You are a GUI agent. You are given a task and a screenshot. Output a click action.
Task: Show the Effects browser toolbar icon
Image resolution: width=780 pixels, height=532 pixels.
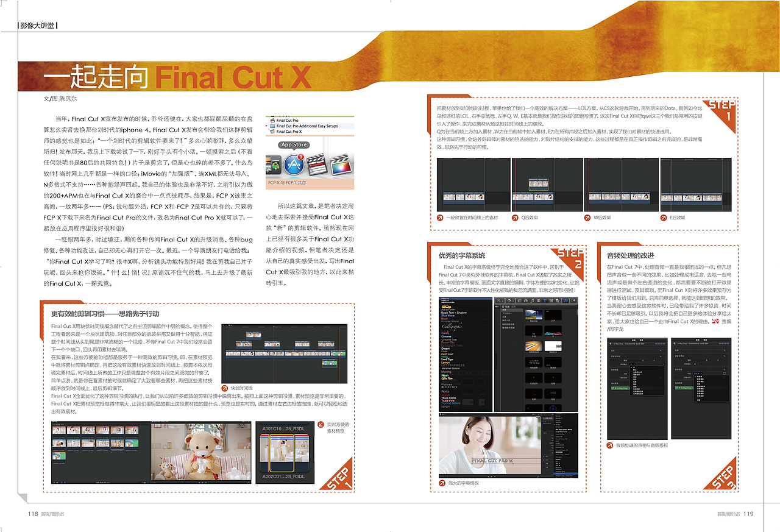pos(519,301)
